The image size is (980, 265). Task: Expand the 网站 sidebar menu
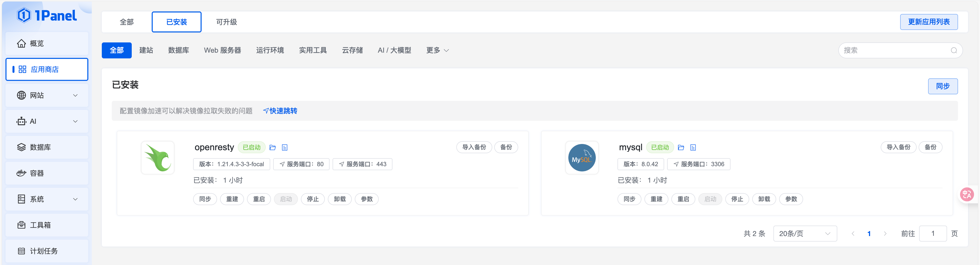pyautogui.click(x=47, y=95)
